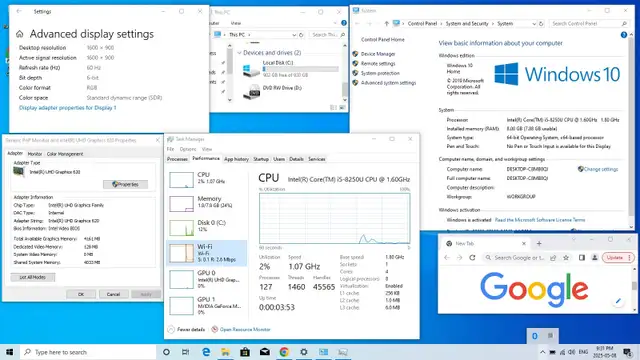
Task: Go up one level in Control Panel
Action: [x=386, y=24]
